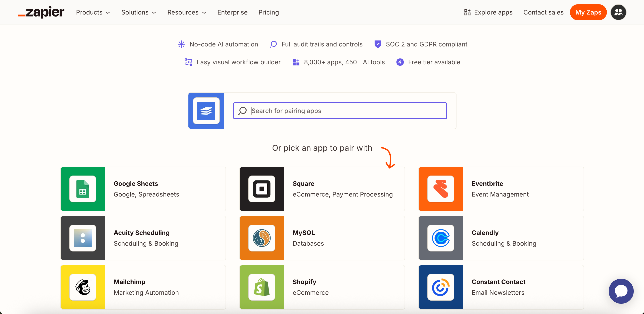Click the Eventbrite logo icon
Image resolution: width=644 pixels, height=314 pixels.
[x=441, y=189]
